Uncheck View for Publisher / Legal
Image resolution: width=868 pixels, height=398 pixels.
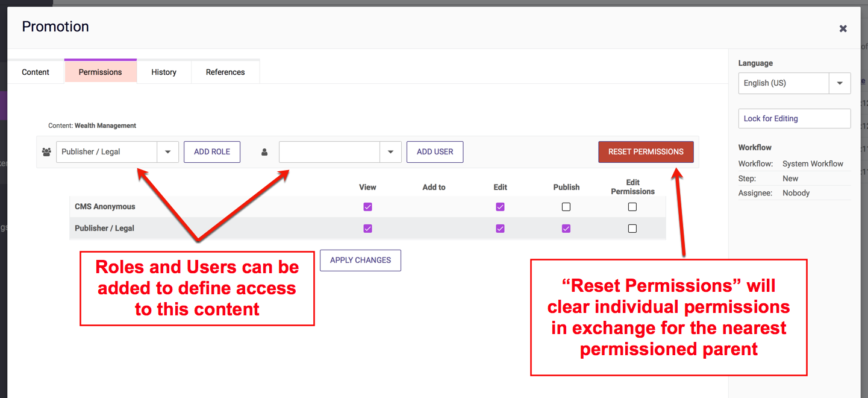pos(367,229)
